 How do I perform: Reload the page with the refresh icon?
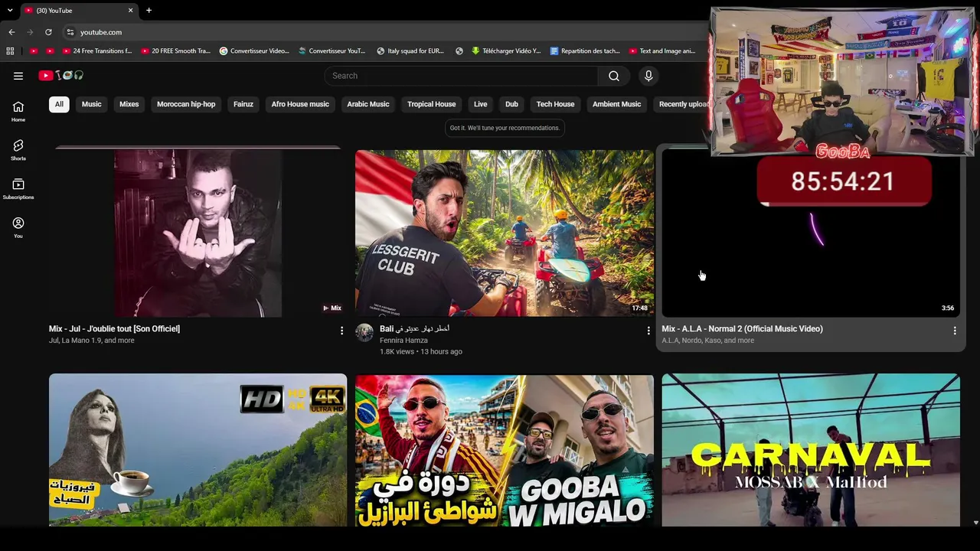[x=48, y=32]
